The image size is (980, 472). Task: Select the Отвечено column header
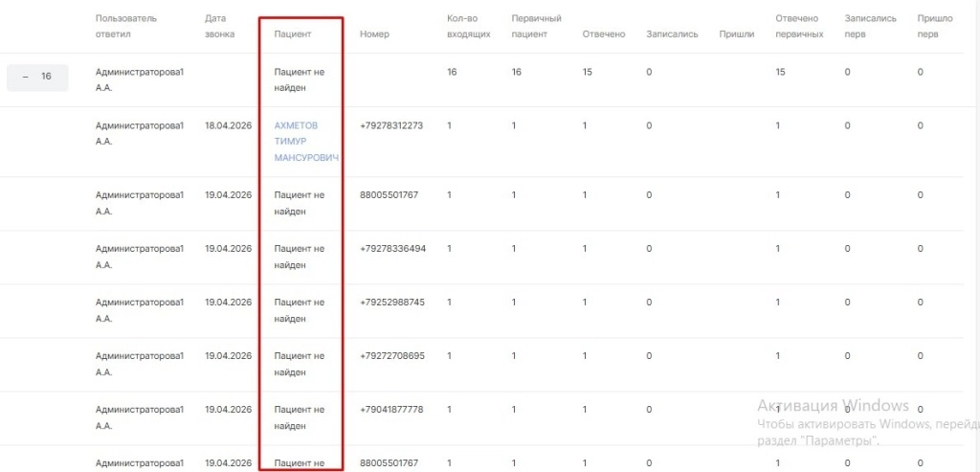603,34
